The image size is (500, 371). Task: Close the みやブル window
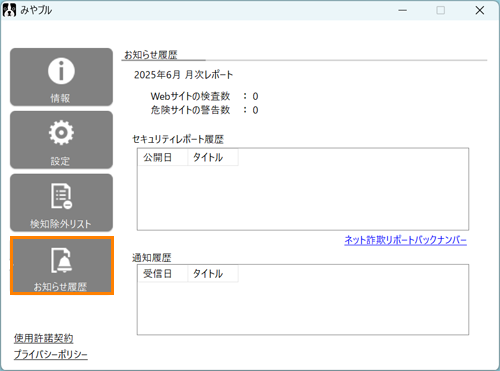point(480,10)
